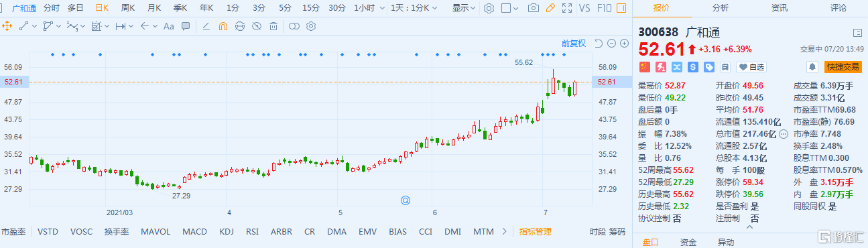Toggle 自选 watchlist heart button
868x248 pixels.
(751, 67)
